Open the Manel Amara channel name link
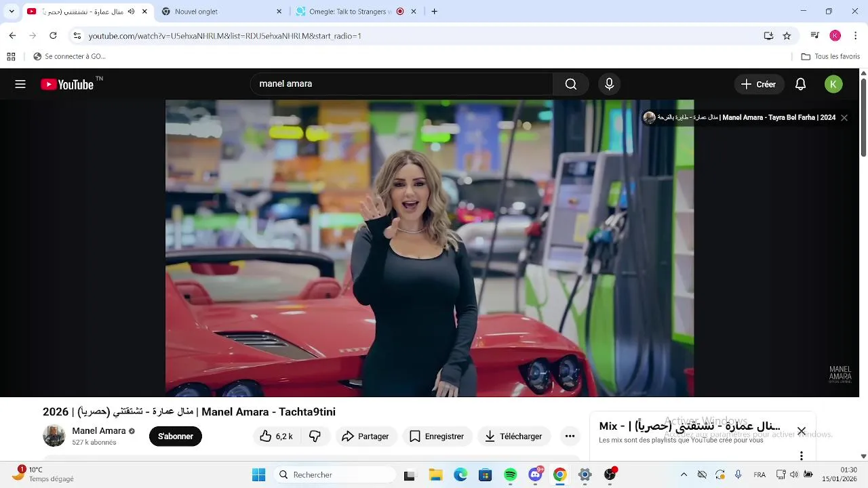This screenshot has width=868, height=488. coord(99,431)
